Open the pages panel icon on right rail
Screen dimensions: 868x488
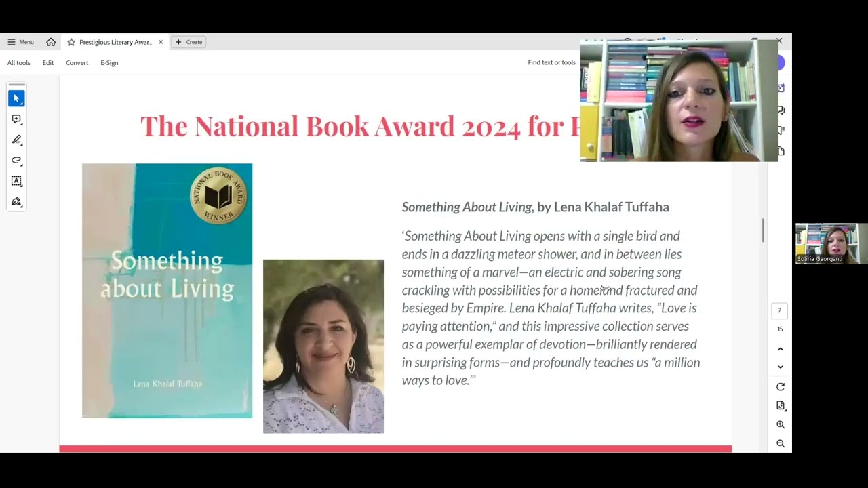tap(782, 150)
